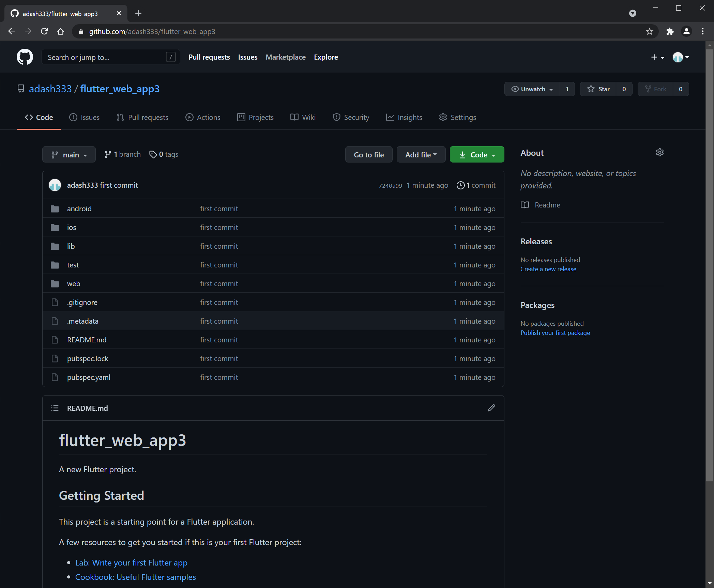Open the adash333 owner link
714x588 pixels.
[x=50, y=89]
